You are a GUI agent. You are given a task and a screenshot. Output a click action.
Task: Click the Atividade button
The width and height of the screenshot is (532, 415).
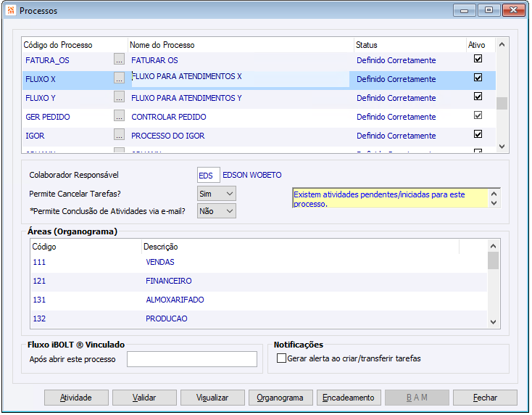tap(76, 398)
